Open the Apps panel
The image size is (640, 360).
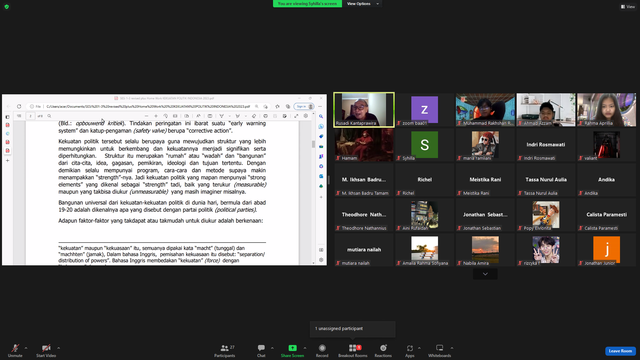[x=409, y=350]
